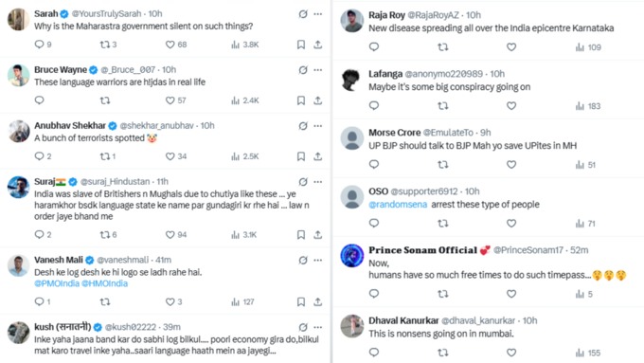Image resolution: width=644 pixels, height=363 pixels.
Task: Retweet Sarah's tweet with 3 reposts
Action: [105, 45]
